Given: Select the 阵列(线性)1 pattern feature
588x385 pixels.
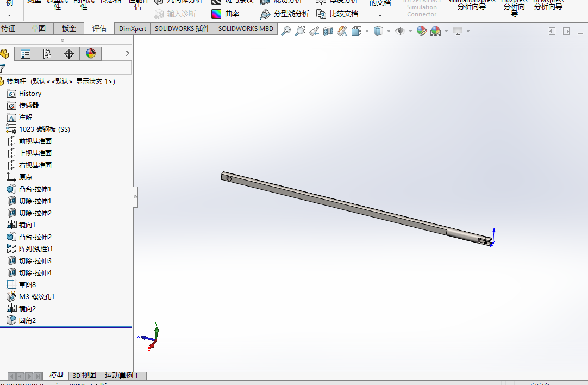Looking at the screenshot, I should pyautogui.click(x=30, y=249).
